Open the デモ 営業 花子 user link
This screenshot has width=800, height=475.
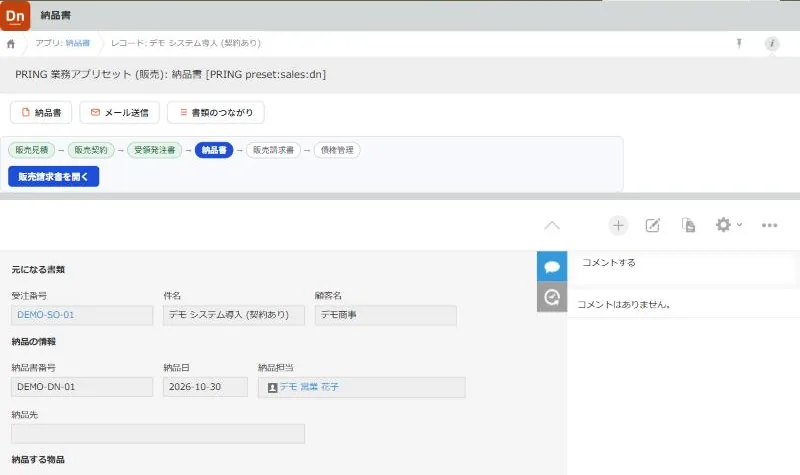tap(309, 387)
